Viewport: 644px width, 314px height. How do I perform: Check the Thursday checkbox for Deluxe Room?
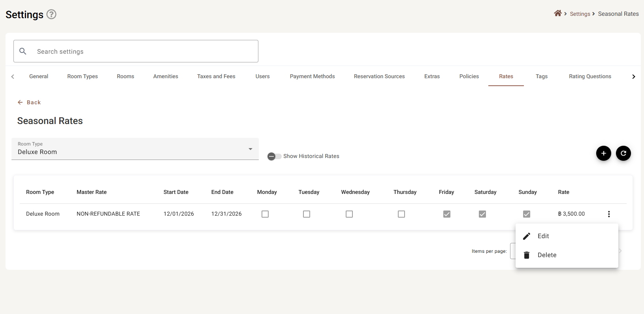click(x=401, y=214)
